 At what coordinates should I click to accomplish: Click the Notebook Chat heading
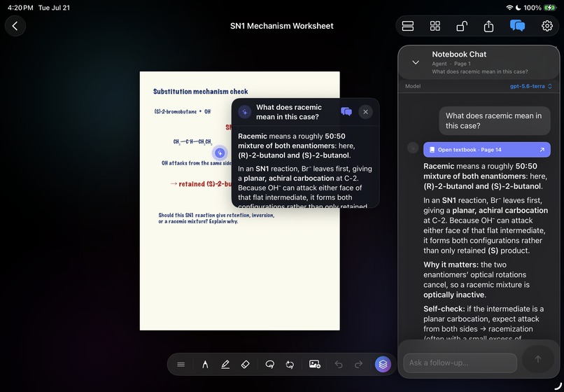459,55
